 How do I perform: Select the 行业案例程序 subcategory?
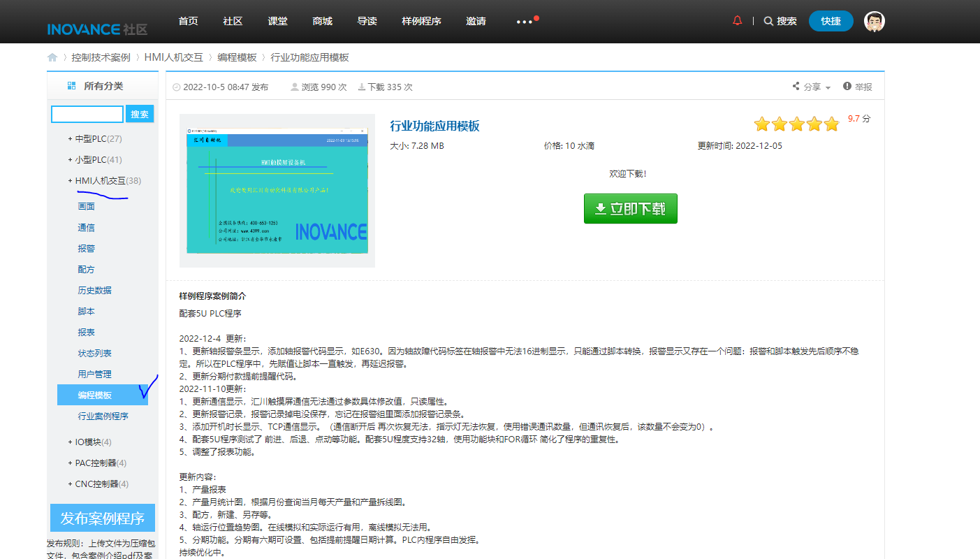tap(103, 416)
